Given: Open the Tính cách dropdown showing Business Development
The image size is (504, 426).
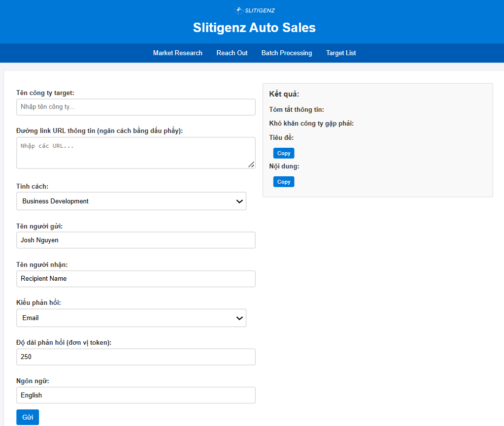Looking at the screenshot, I should 131,201.
